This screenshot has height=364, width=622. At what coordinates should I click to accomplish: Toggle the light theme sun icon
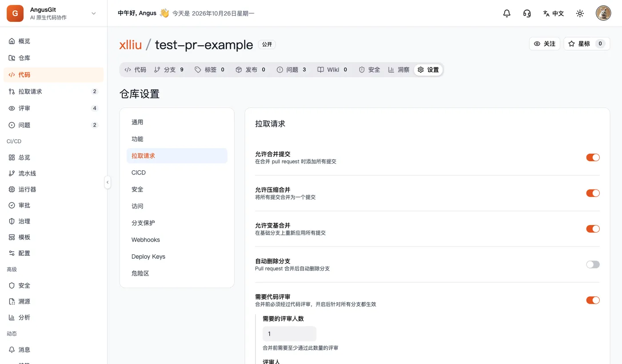coord(580,13)
